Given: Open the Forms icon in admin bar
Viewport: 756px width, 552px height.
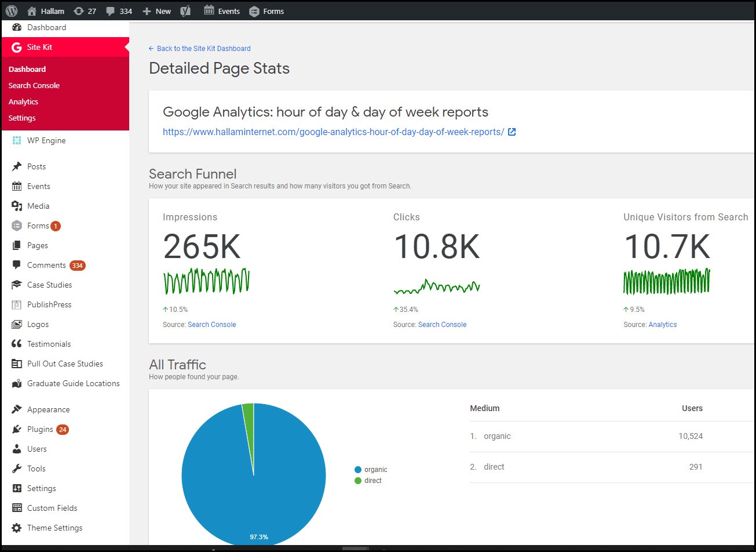Looking at the screenshot, I should click(x=254, y=11).
